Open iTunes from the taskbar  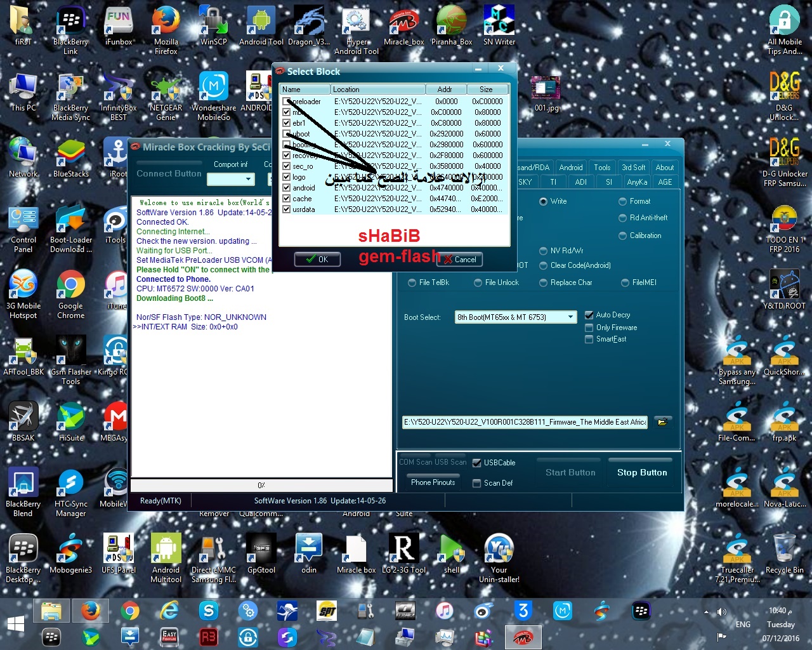click(445, 611)
